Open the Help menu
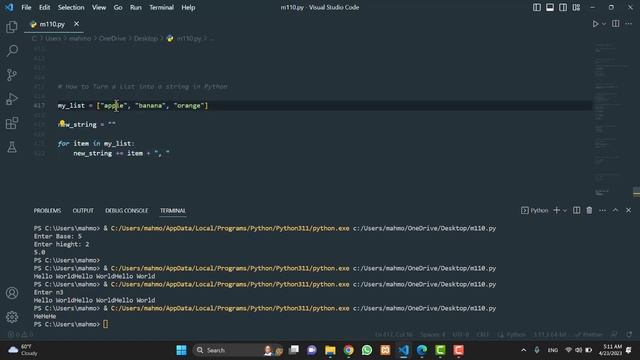The height and width of the screenshot is (360, 640). point(188,7)
